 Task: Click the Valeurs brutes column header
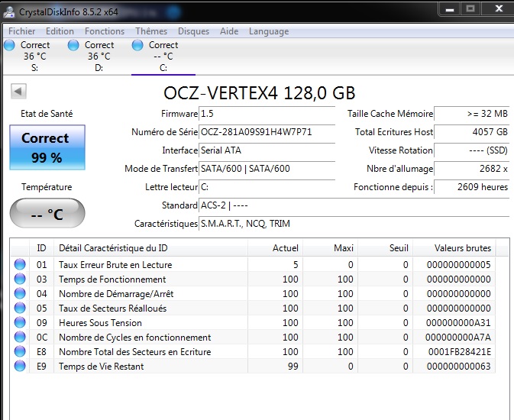tap(454, 248)
